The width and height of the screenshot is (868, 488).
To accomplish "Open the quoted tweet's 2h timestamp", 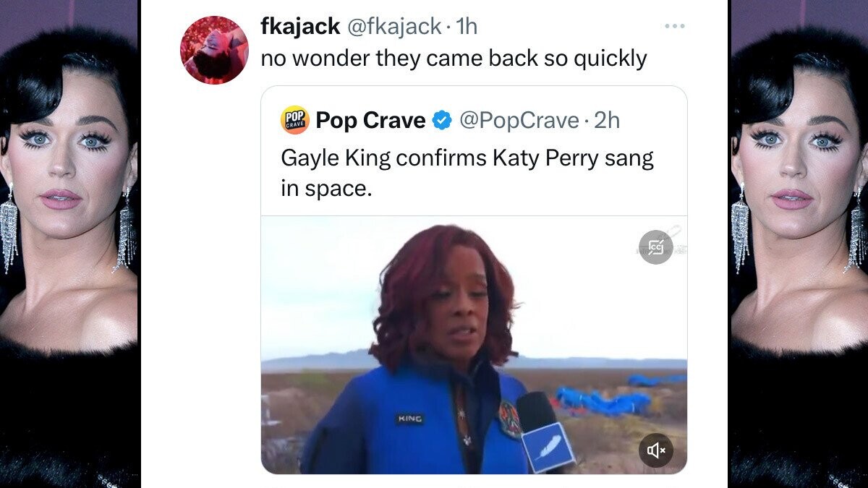I will tap(607, 121).
